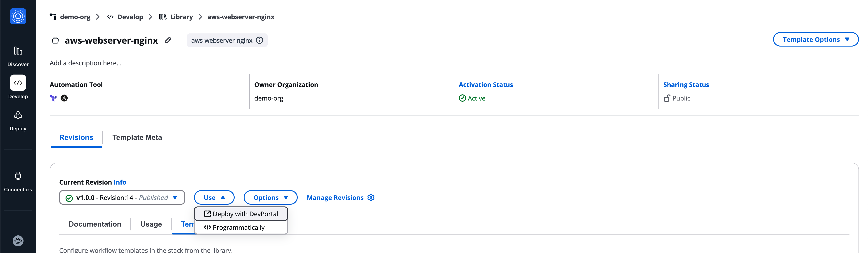Click the Info link beside Current Revision

[x=120, y=182]
